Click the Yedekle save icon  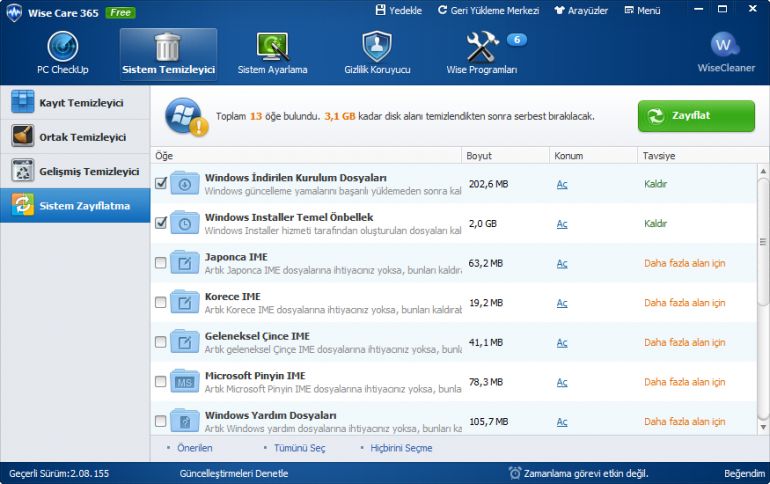pos(380,10)
